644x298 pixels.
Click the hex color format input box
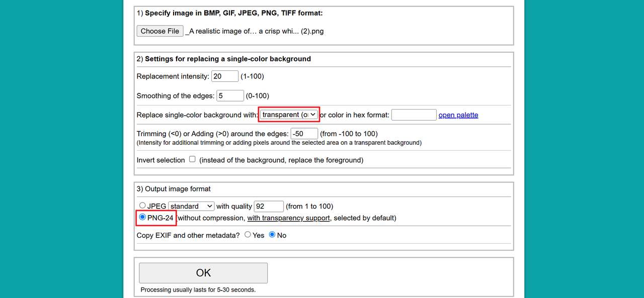pyautogui.click(x=414, y=115)
